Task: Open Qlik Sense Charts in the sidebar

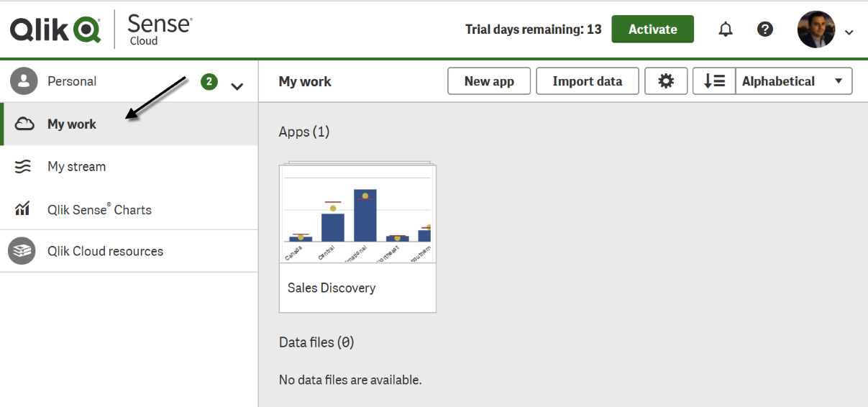Action: pos(129,209)
